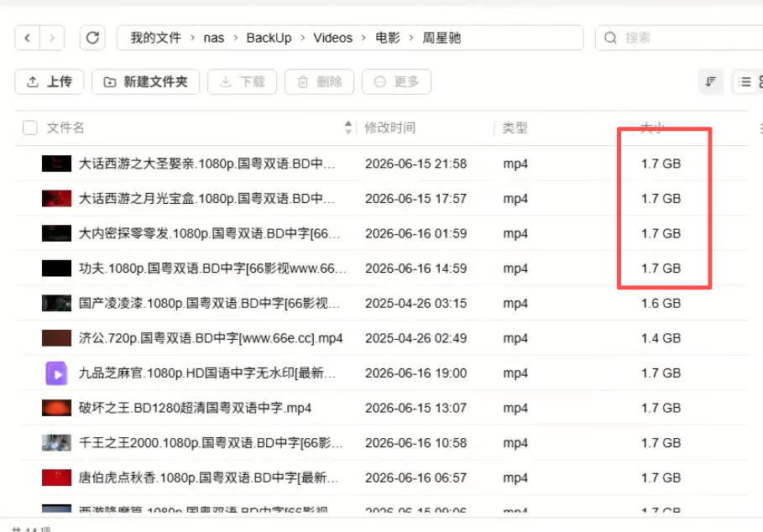This screenshot has width=763, height=532.
Task: Refresh the current folder listing
Action: [x=92, y=38]
